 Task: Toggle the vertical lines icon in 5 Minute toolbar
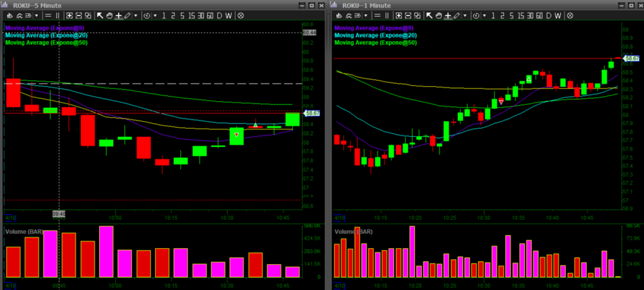point(58,15)
